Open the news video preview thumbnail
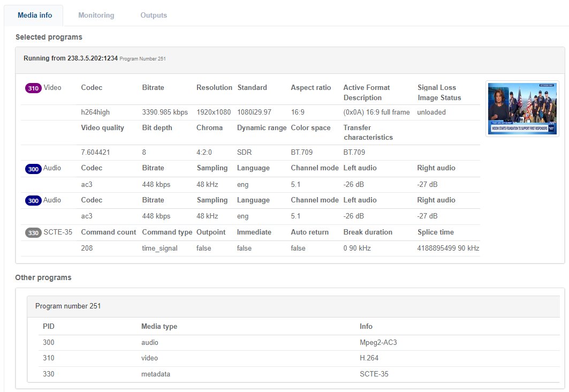The image size is (569, 392). 522,109
